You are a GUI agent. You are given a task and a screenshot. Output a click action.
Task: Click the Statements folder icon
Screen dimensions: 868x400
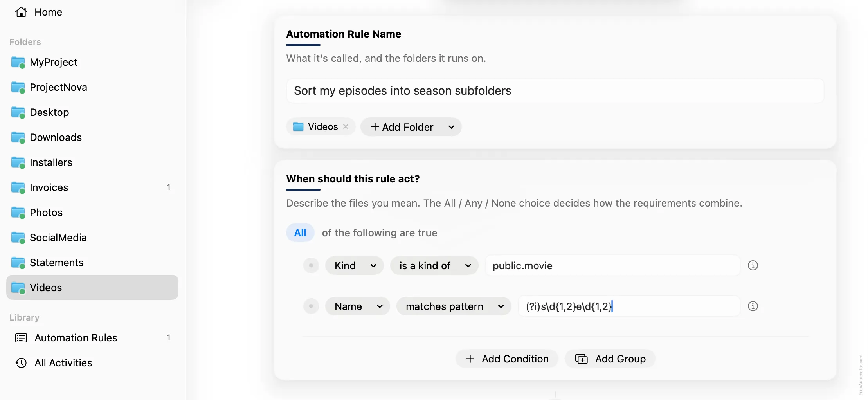pos(18,263)
